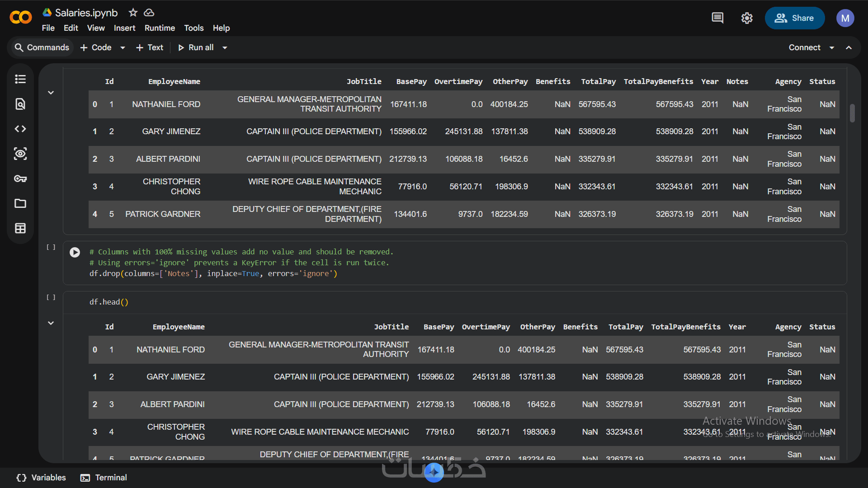Open the Data explorer table icon

pyautogui.click(x=20, y=229)
